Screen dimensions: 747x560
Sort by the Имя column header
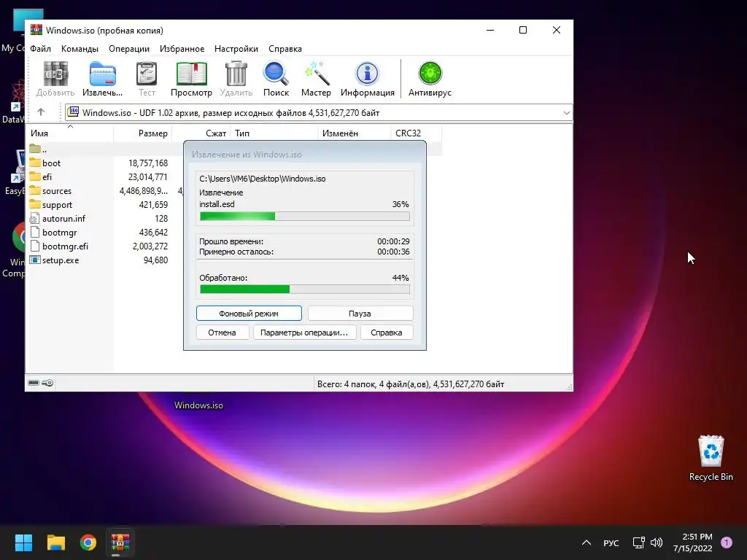point(71,133)
